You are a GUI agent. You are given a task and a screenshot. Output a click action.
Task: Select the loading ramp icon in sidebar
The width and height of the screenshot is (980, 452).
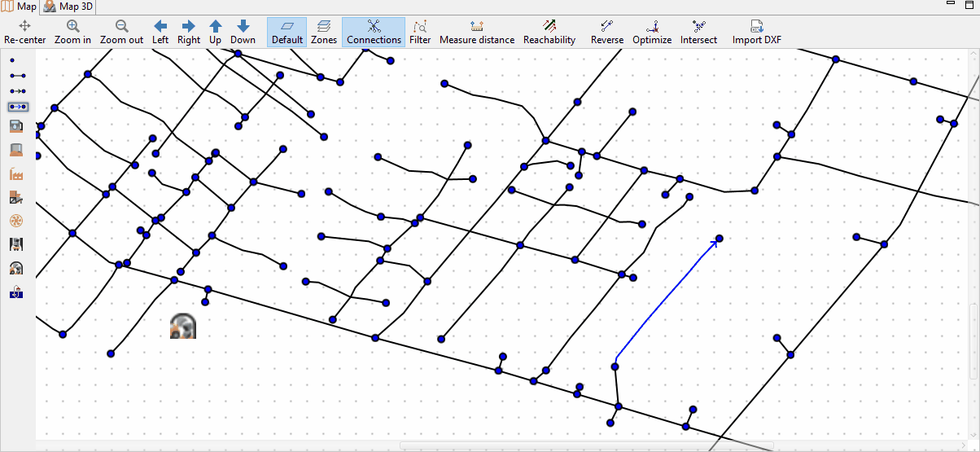pos(16,197)
